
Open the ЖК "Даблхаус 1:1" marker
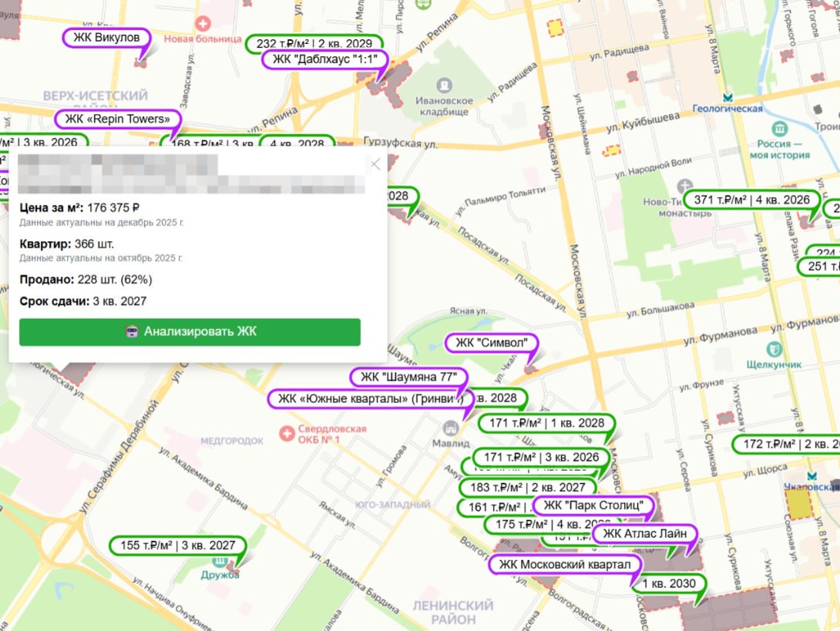[x=324, y=60]
